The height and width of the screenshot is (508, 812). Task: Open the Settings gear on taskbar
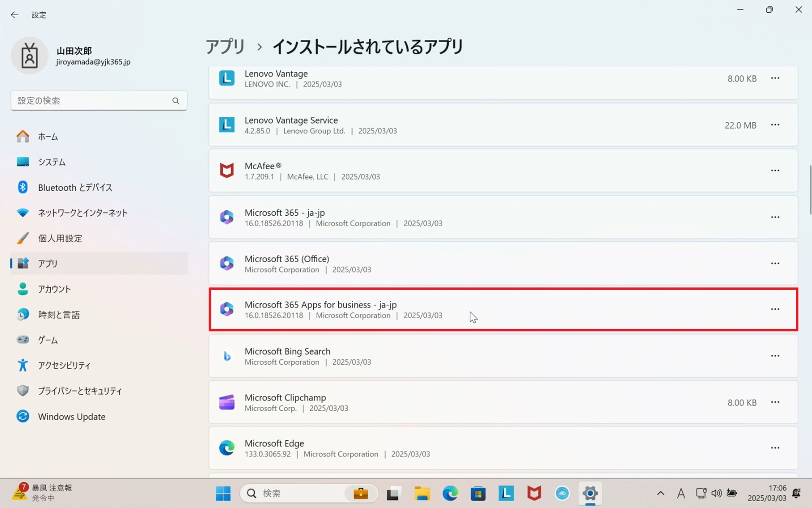(x=590, y=493)
